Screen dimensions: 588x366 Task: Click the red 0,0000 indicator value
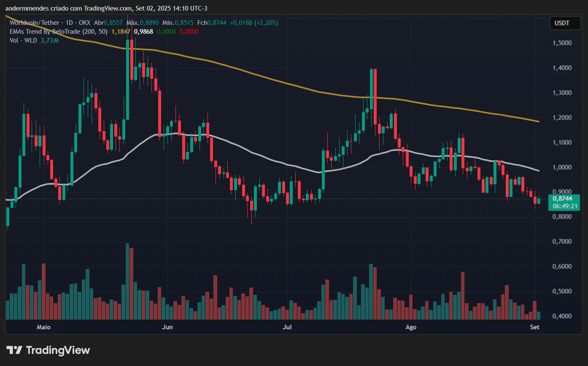(x=189, y=32)
